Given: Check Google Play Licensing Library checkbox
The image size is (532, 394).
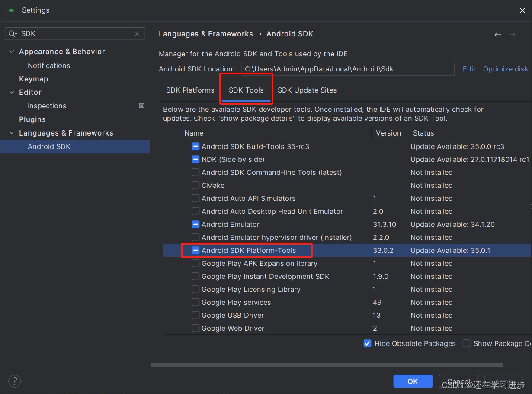Looking at the screenshot, I should (x=195, y=289).
